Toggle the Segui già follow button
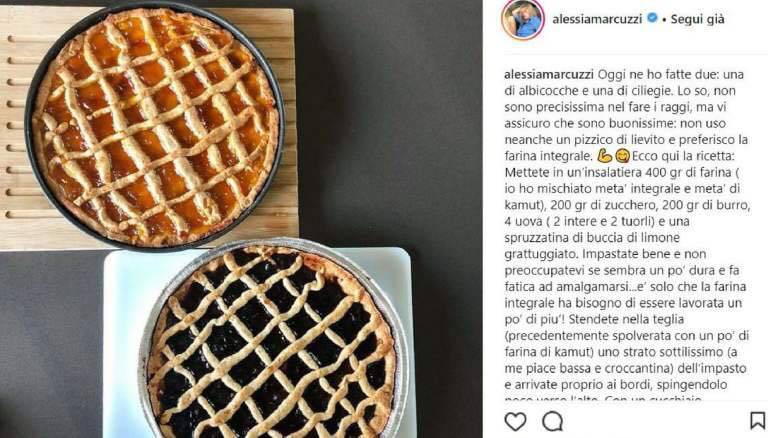This screenshot has height=438, width=768. tap(697, 19)
